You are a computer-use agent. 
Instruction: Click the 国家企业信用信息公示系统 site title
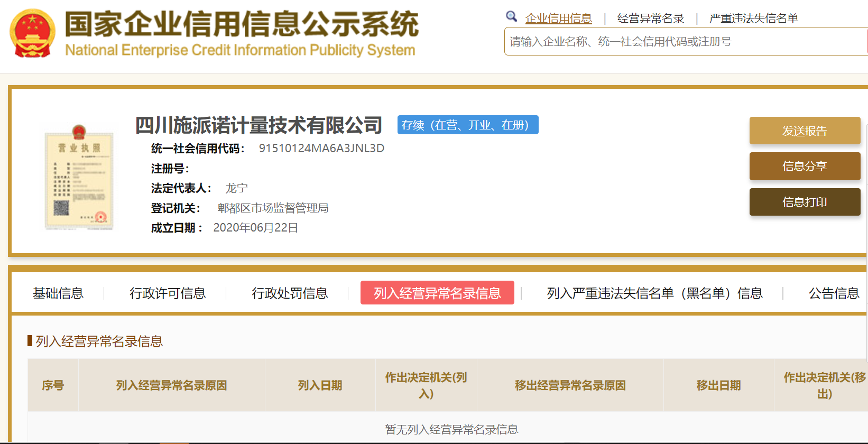pos(242,24)
